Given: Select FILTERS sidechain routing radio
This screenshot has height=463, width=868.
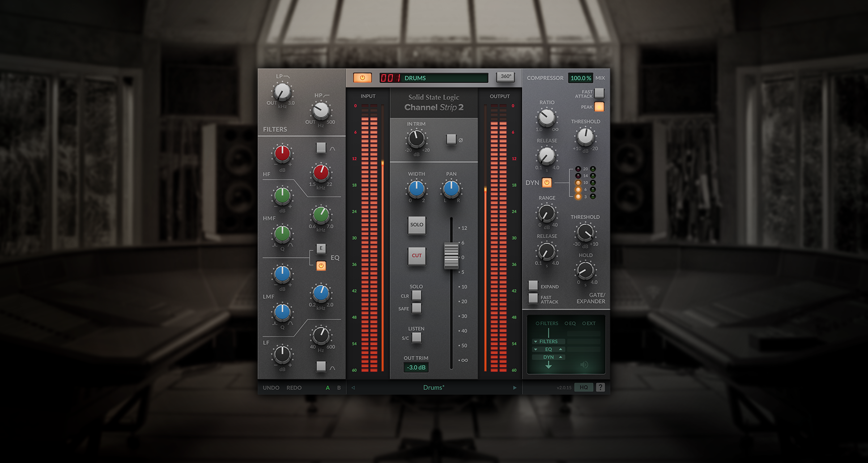Looking at the screenshot, I should [x=538, y=323].
